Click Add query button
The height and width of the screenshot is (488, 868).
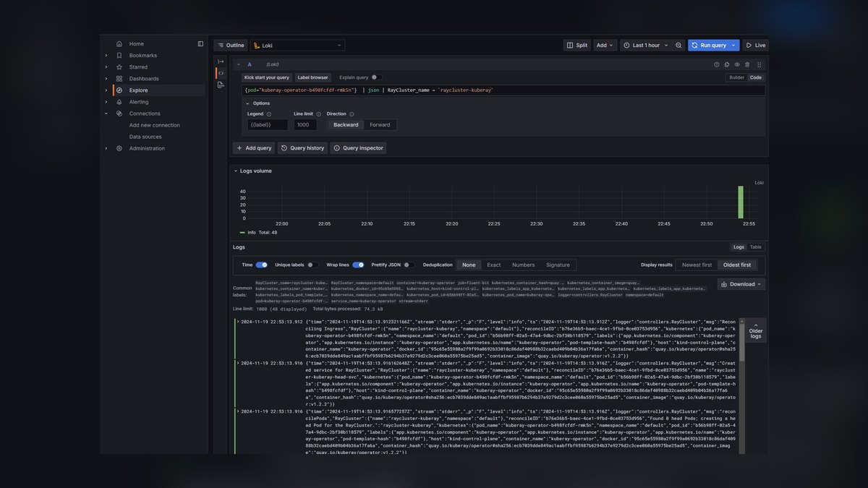point(254,148)
